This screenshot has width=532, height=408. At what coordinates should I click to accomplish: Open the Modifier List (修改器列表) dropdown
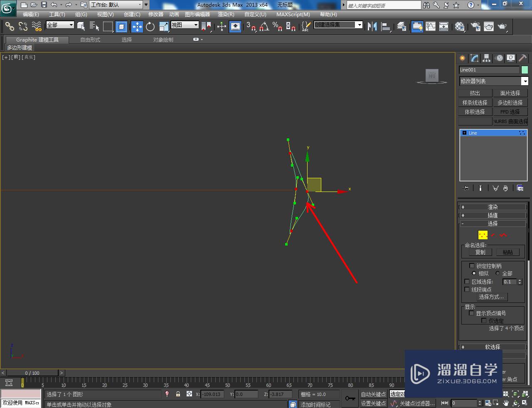493,81
